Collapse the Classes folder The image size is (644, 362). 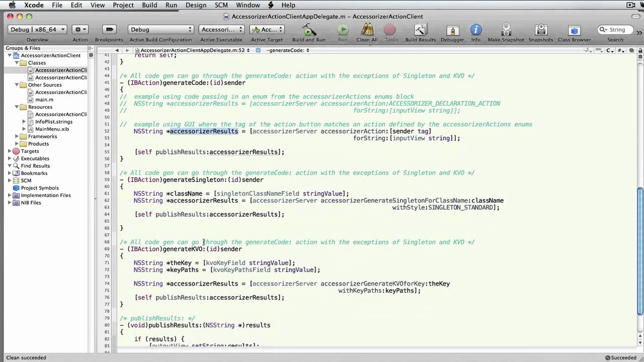pos(17,63)
